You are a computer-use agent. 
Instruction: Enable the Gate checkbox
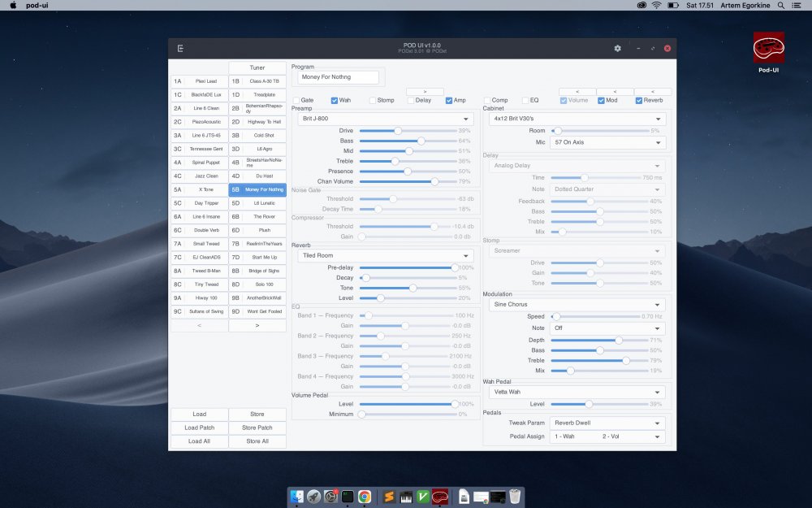pyautogui.click(x=297, y=101)
